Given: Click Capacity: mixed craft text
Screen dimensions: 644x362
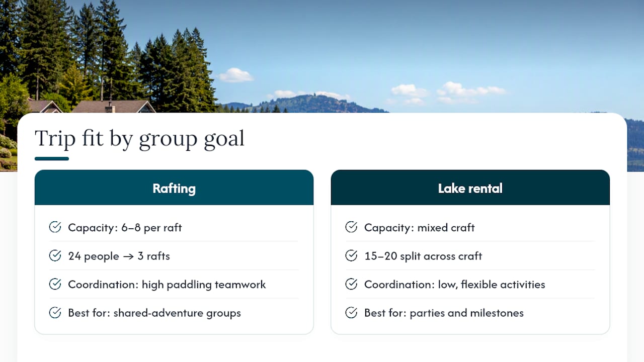Looking at the screenshot, I should point(420,228).
